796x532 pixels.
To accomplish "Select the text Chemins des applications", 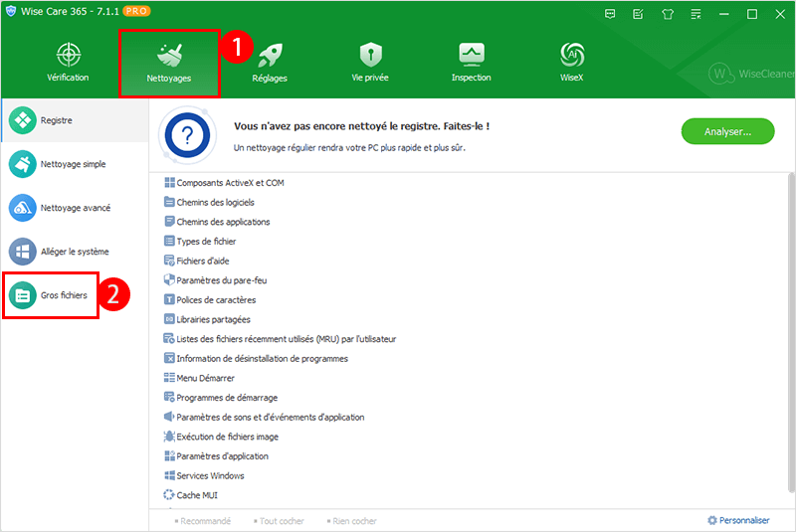I will pyautogui.click(x=223, y=222).
